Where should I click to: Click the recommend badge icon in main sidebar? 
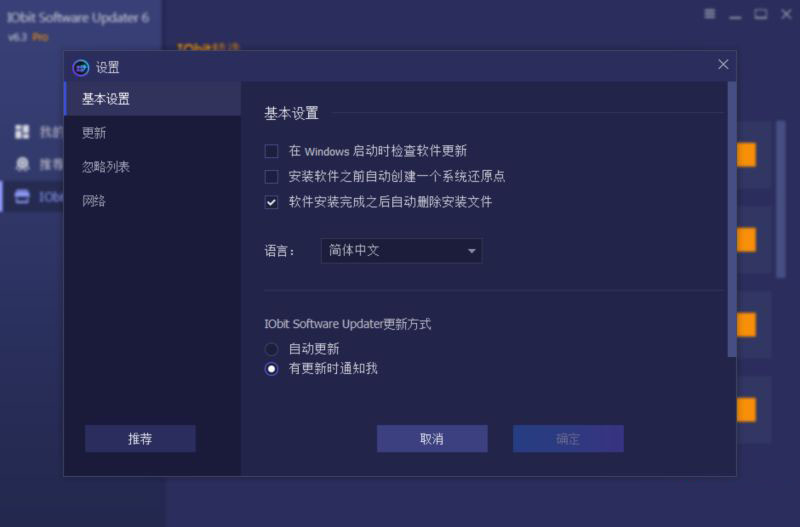pyautogui.click(x=22, y=164)
